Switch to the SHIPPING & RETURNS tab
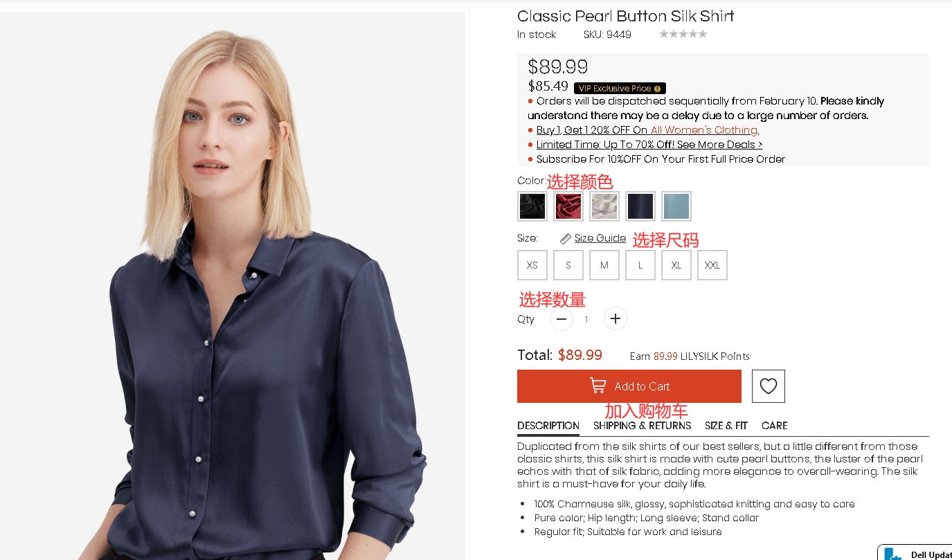Image resolution: width=952 pixels, height=560 pixels. tap(642, 426)
